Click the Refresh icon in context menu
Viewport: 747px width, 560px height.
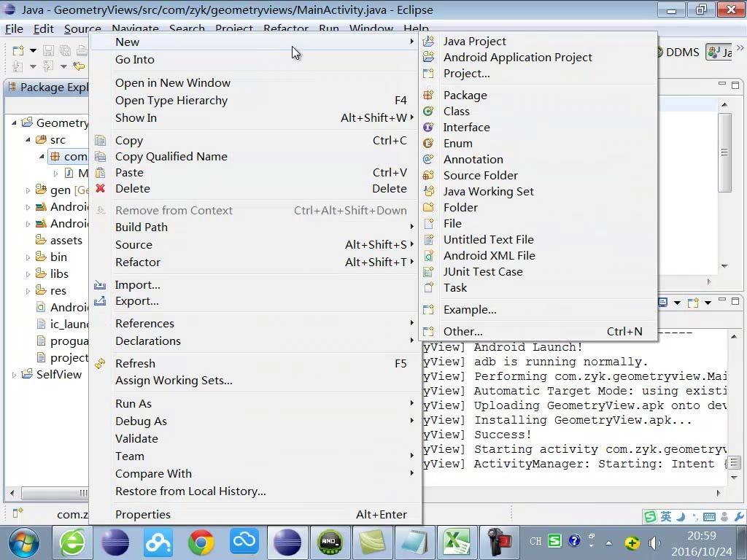[100, 363]
